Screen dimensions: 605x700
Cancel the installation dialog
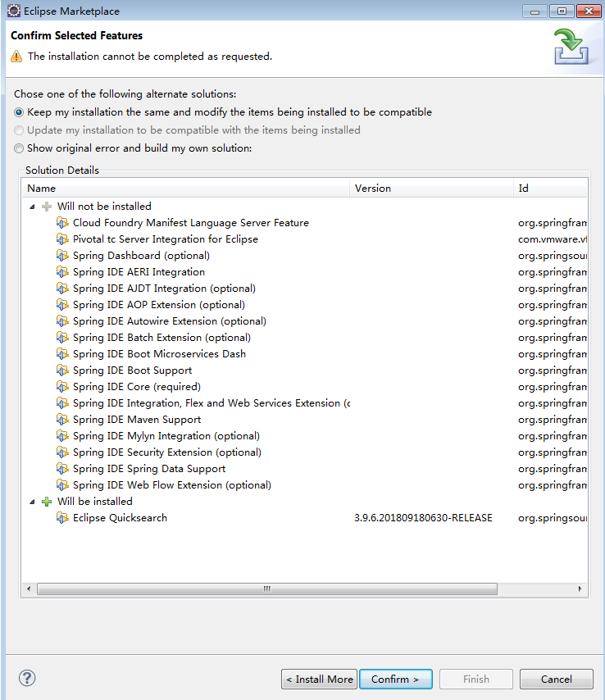[x=557, y=679]
